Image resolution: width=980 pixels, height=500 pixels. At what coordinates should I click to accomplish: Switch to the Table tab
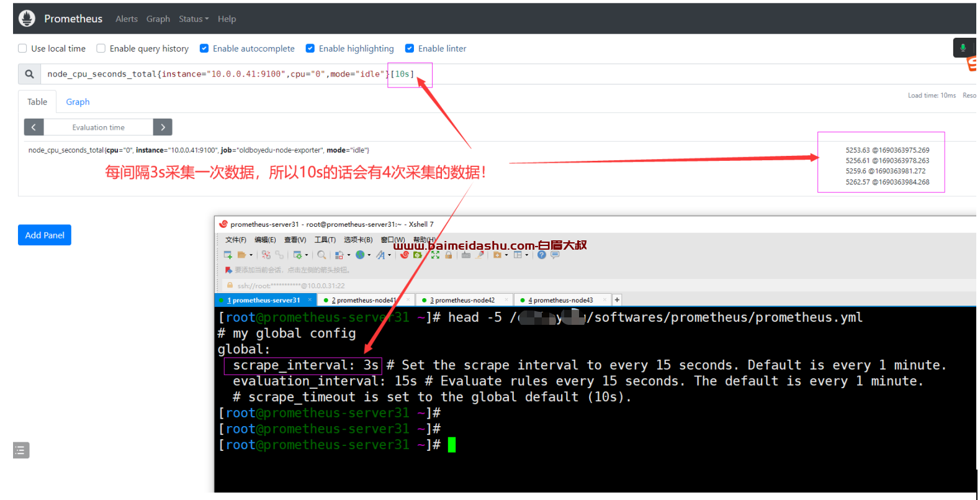click(37, 102)
